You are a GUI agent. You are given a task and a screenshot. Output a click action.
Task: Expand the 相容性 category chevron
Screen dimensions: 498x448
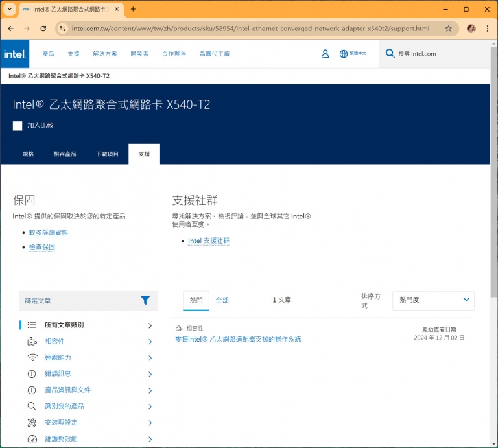tap(150, 342)
